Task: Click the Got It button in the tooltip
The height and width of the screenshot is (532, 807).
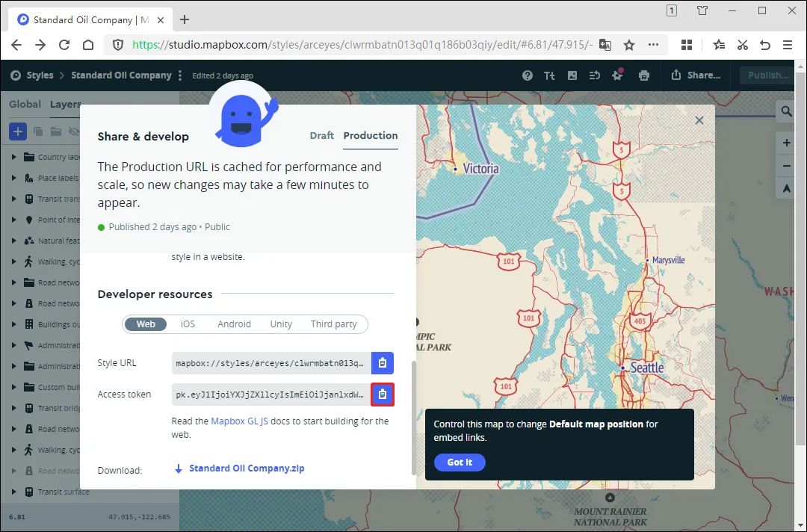Action: coord(459,462)
